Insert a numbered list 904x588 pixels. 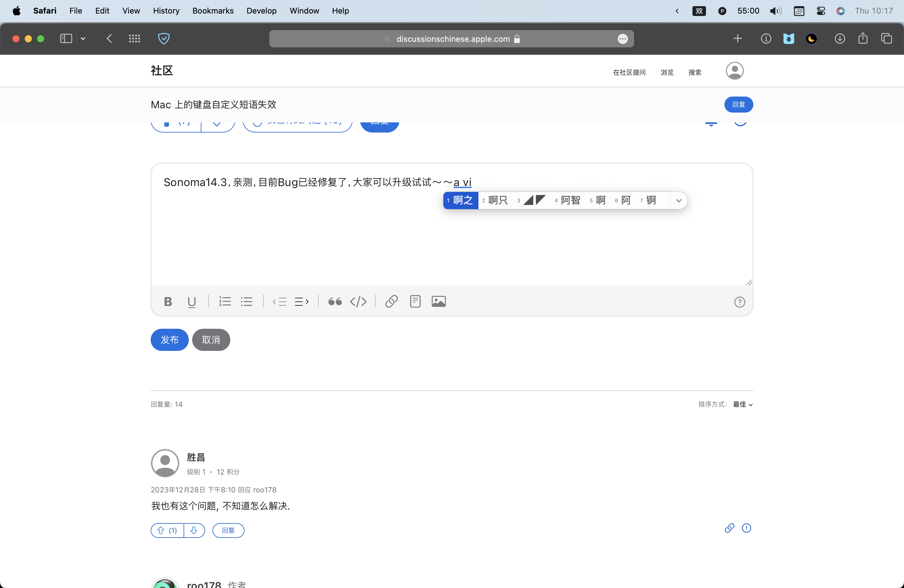[225, 302]
